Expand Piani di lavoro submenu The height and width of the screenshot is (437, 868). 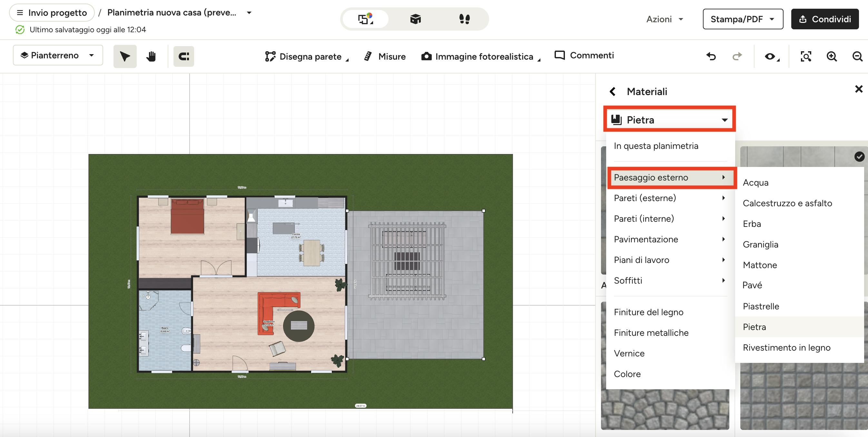[x=670, y=260]
